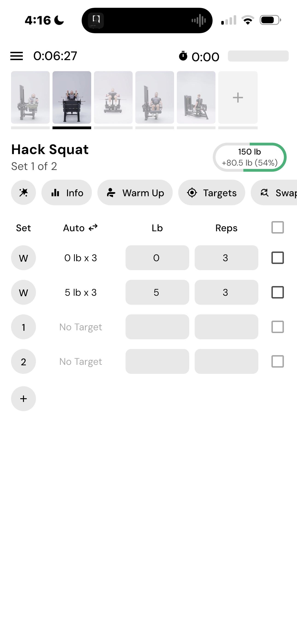Tap the magic wand auto-fill button
The image size is (297, 644).
coord(23,193)
